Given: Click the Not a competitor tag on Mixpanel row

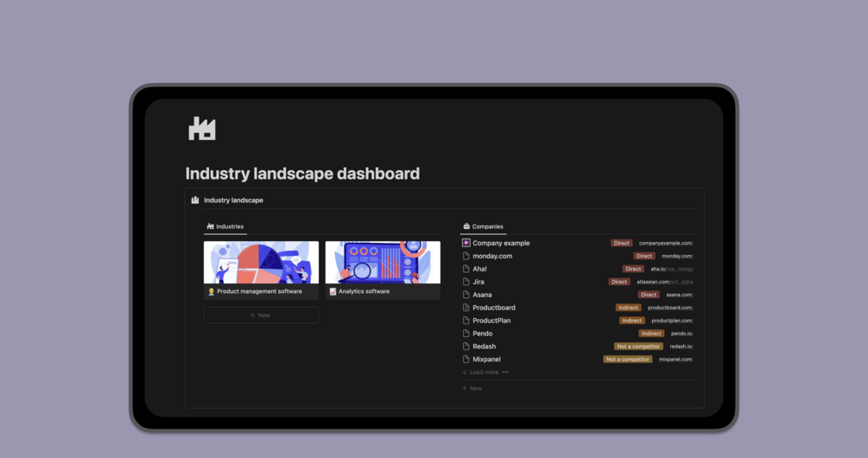Looking at the screenshot, I should [627, 359].
